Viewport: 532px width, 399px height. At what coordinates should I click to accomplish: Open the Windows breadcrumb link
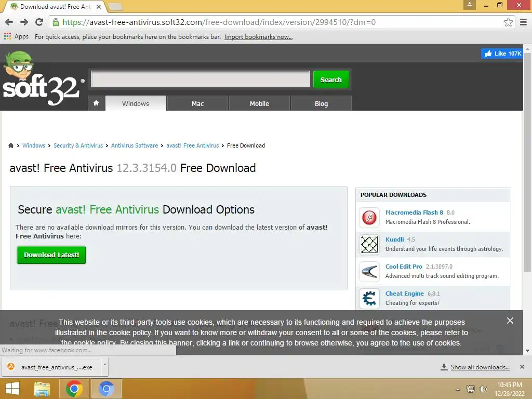[x=34, y=145]
